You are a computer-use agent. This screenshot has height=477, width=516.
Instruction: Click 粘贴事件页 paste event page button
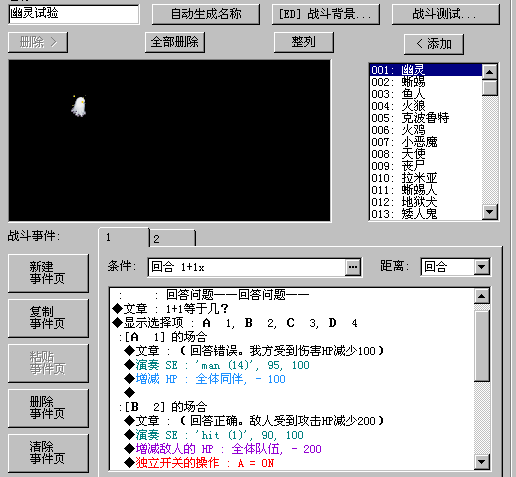tap(48, 363)
